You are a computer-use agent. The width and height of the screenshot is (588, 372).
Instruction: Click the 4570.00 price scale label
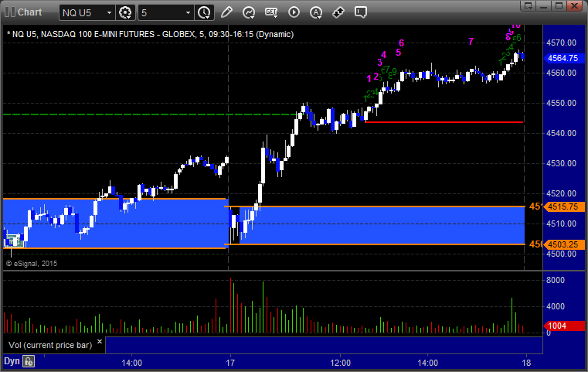click(562, 43)
